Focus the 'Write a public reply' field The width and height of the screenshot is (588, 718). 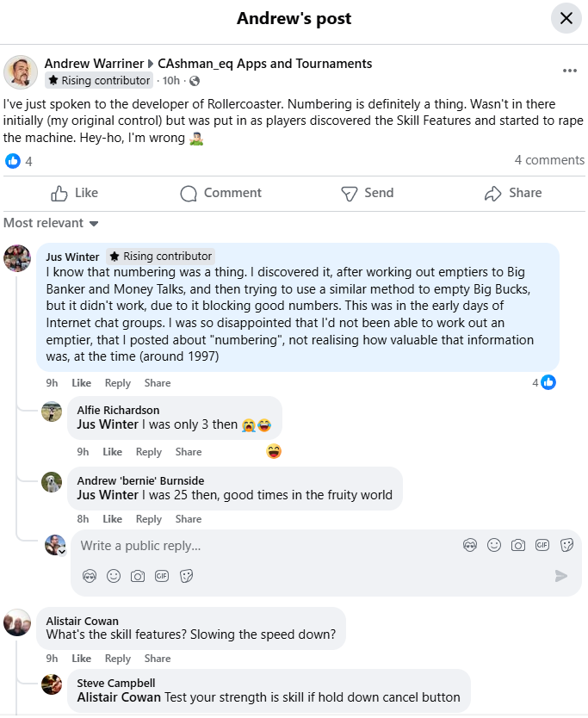pyautogui.click(x=258, y=546)
